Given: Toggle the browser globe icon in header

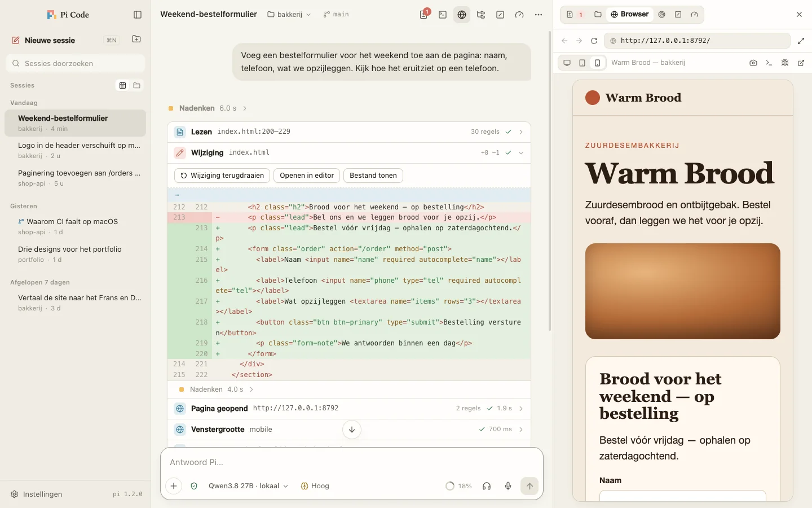Looking at the screenshot, I should tap(462, 15).
